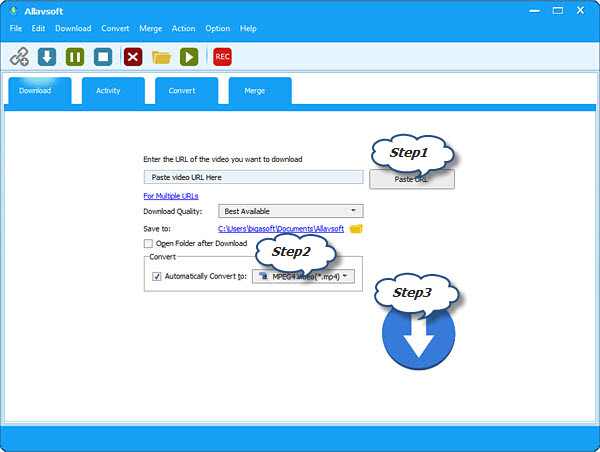Switch to the Convert tab
This screenshot has height=452, width=600.
[x=187, y=91]
